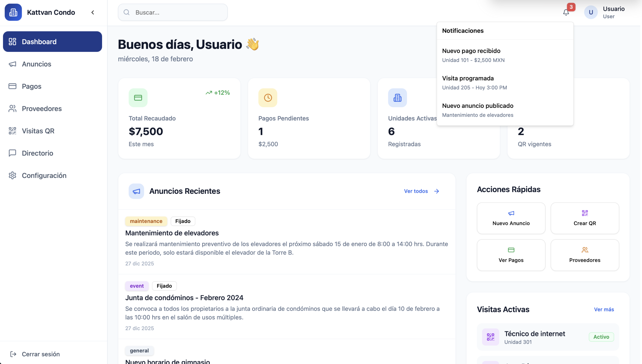Click Ver más link in Visitas Activas
The width and height of the screenshot is (642, 364).
pos(604,309)
